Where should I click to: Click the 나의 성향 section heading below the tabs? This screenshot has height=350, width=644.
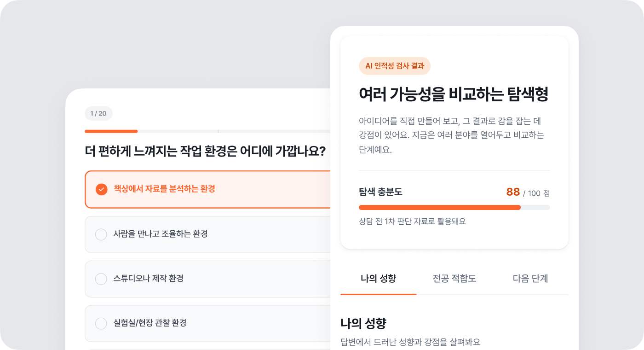(x=363, y=323)
